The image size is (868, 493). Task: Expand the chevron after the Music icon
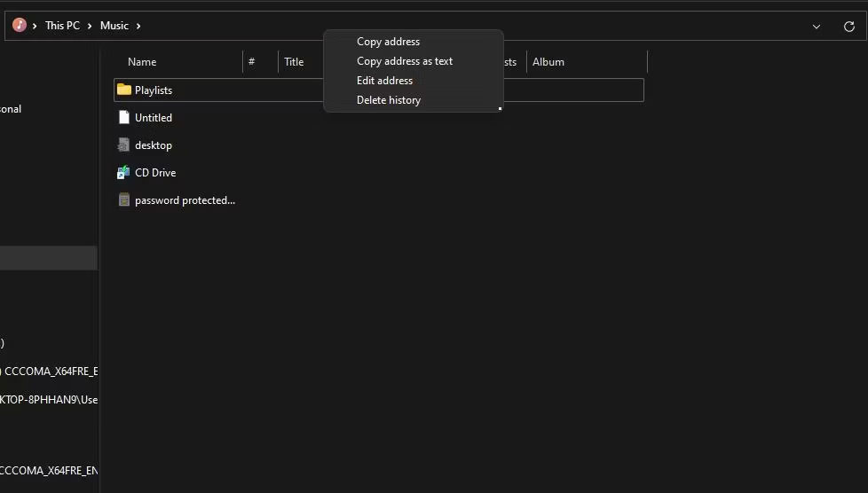(x=35, y=26)
